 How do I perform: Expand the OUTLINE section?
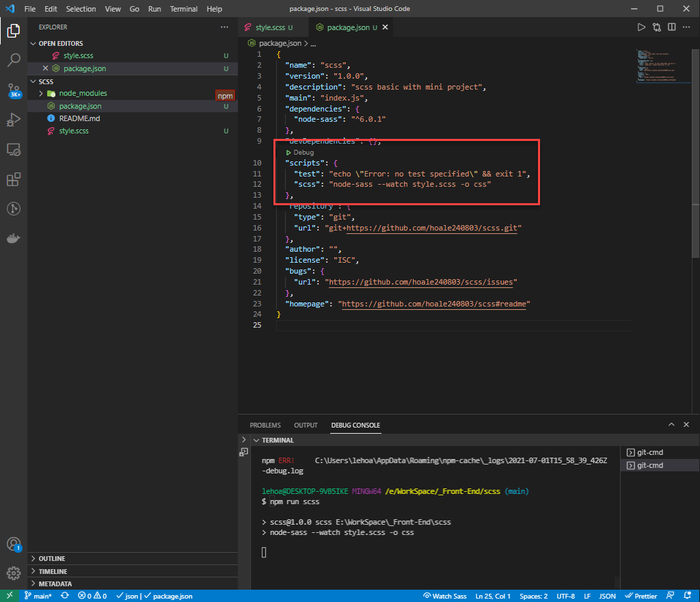click(52, 558)
